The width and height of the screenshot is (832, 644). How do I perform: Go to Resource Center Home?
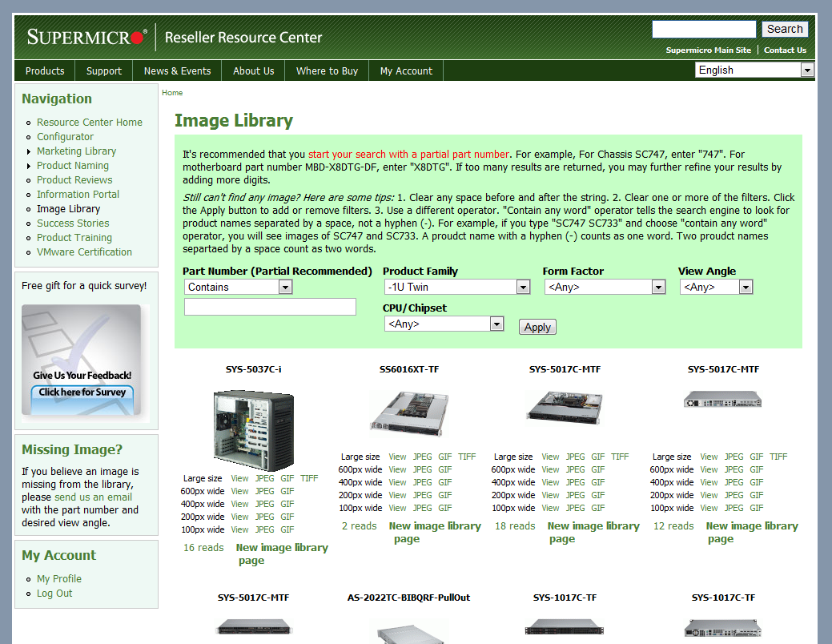89,122
